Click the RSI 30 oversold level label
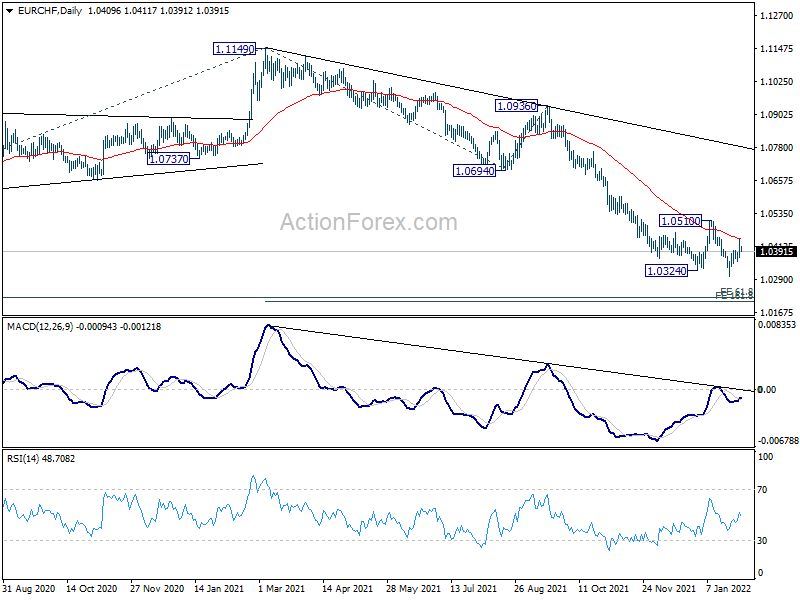The width and height of the screenshot is (800, 600). tap(762, 540)
